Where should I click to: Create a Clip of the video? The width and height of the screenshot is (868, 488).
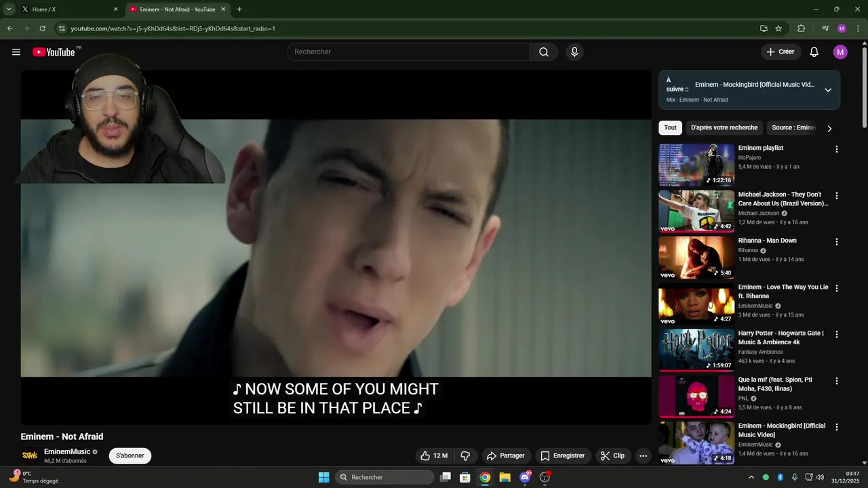[x=612, y=455]
